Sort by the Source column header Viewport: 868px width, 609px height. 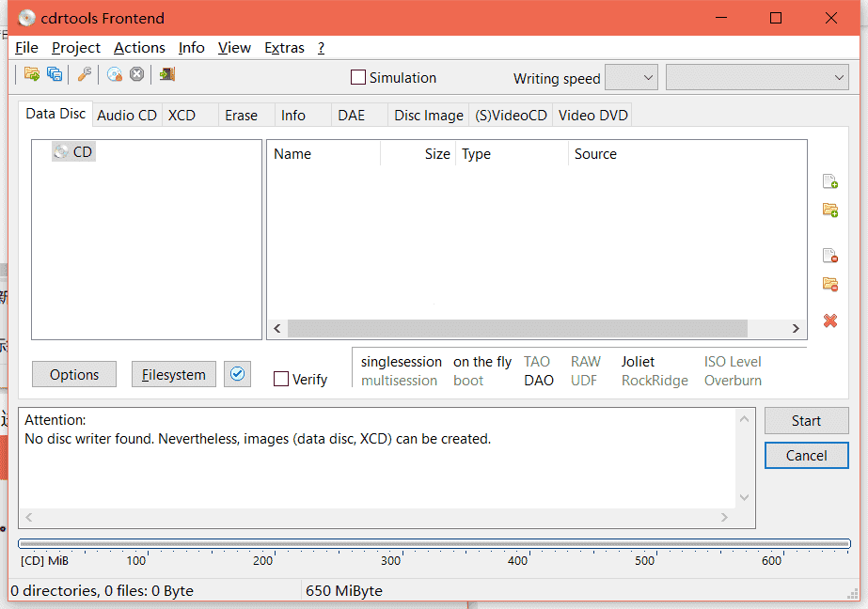click(687, 154)
